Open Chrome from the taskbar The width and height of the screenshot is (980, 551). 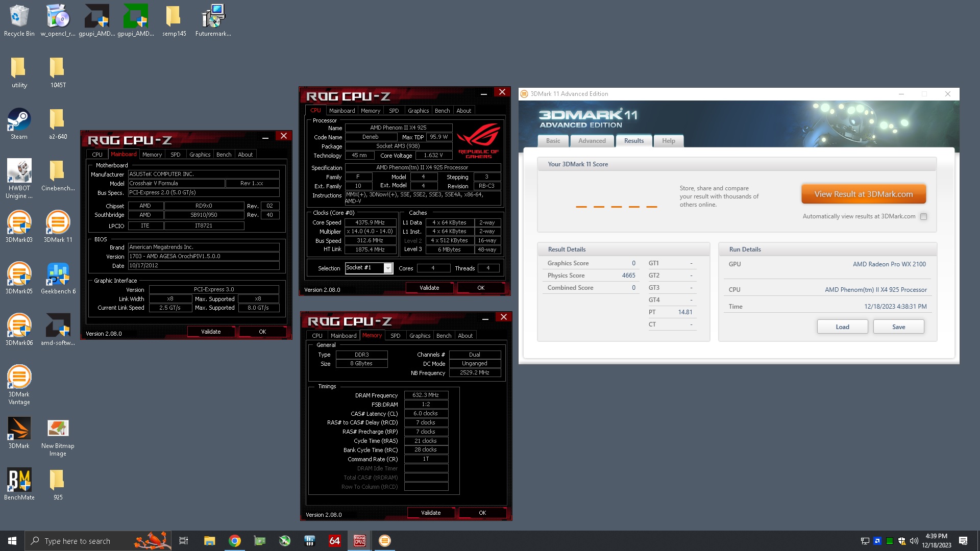(235, 541)
